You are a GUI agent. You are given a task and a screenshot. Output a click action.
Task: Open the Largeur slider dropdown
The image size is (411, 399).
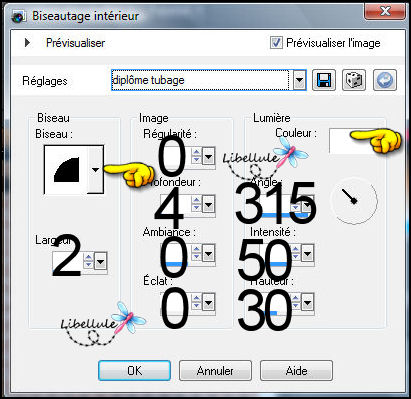point(100,261)
